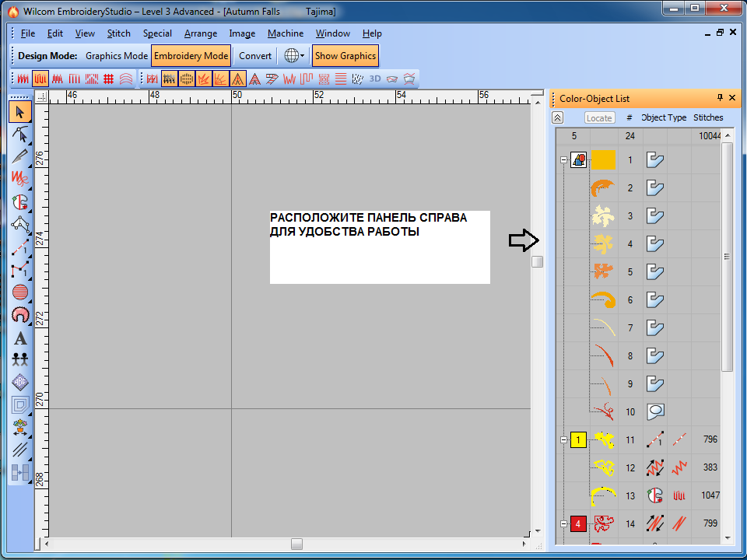Select the horizontal lines stitch effect icon

coord(341,79)
